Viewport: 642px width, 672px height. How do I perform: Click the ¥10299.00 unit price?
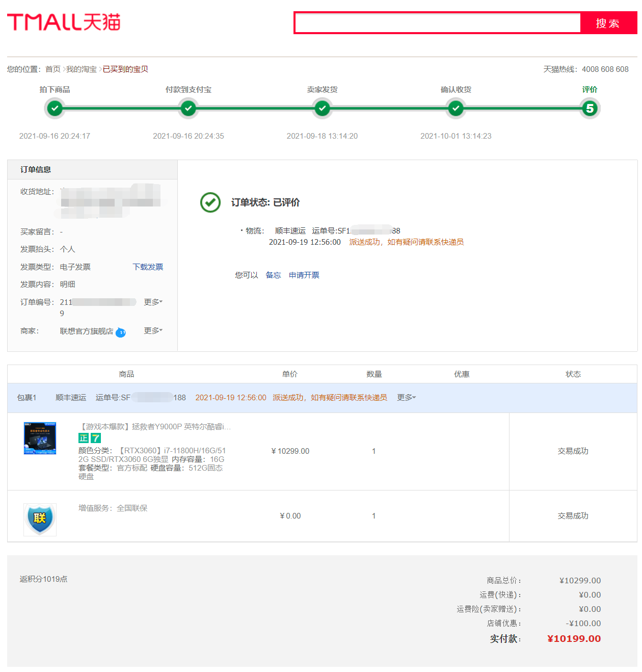pos(290,451)
